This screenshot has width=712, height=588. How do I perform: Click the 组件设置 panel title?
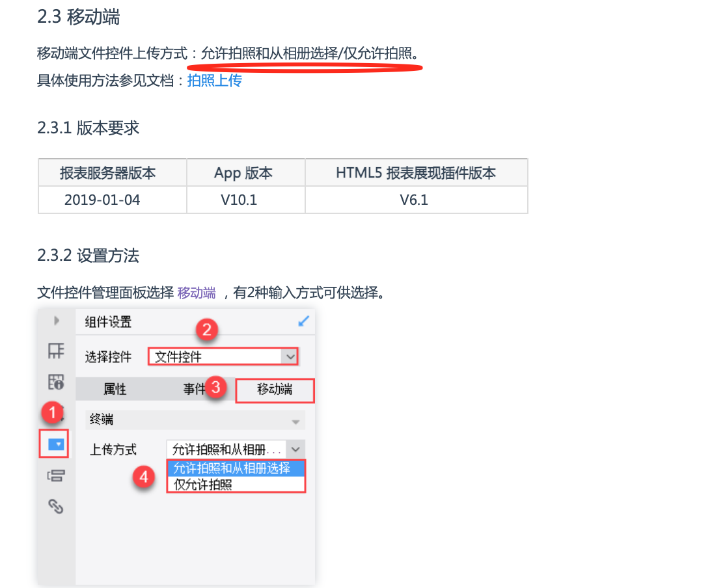(x=108, y=322)
